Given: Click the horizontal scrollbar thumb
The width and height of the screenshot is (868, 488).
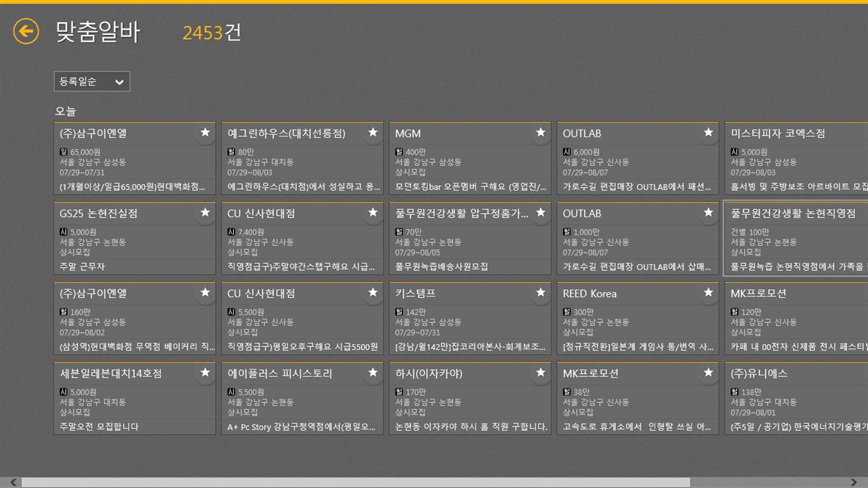Looking at the screenshot, I should coord(356,483).
